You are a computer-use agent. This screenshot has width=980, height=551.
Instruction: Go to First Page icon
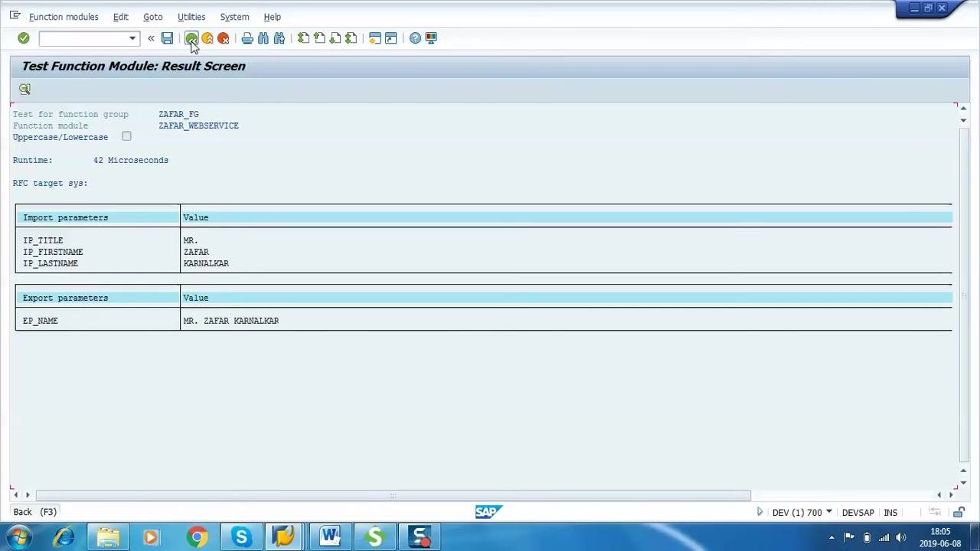pyautogui.click(x=303, y=38)
